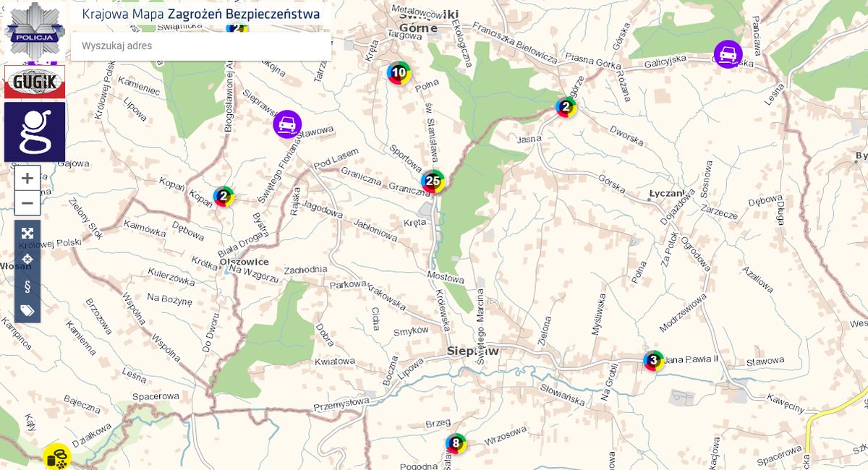Click the cluster marker showing 8

[x=455, y=443]
